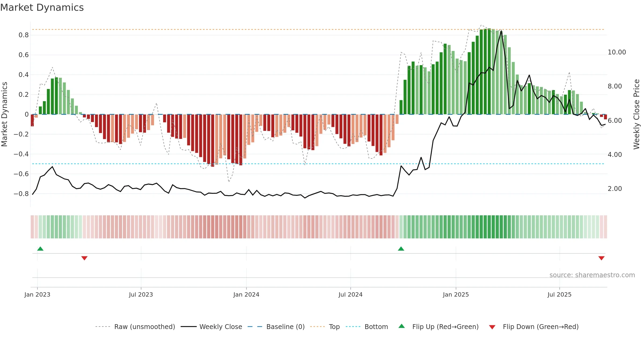Click the Jul 2023 x-axis label
Viewport: 644px width, 362px height.
[141, 294]
